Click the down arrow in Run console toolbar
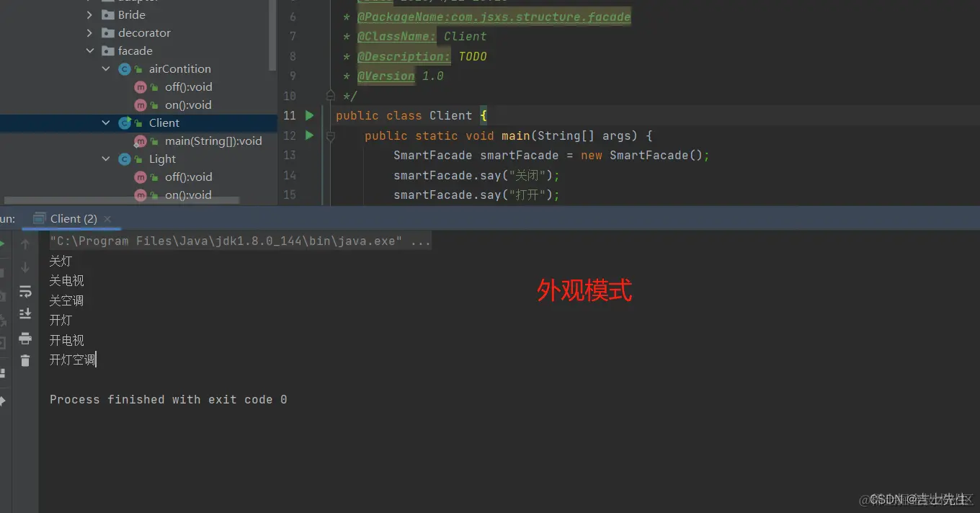Image resolution: width=980 pixels, height=513 pixels. pyautogui.click(x=25, y=268)
